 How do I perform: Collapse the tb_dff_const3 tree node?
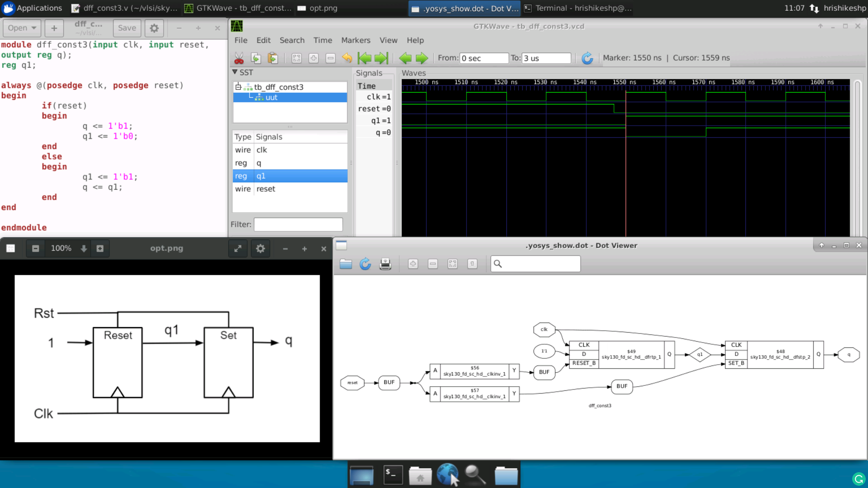(x=238, y=87)
